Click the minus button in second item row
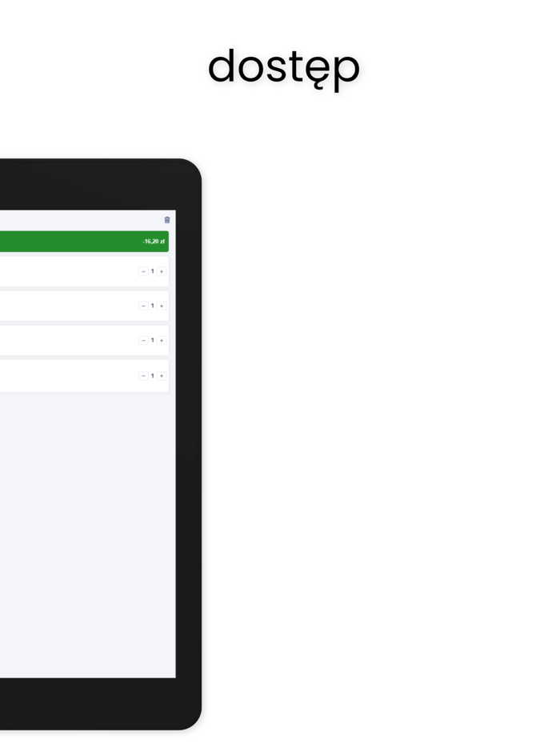This screenshot has height=747, width=560. [x=143, y=306]
